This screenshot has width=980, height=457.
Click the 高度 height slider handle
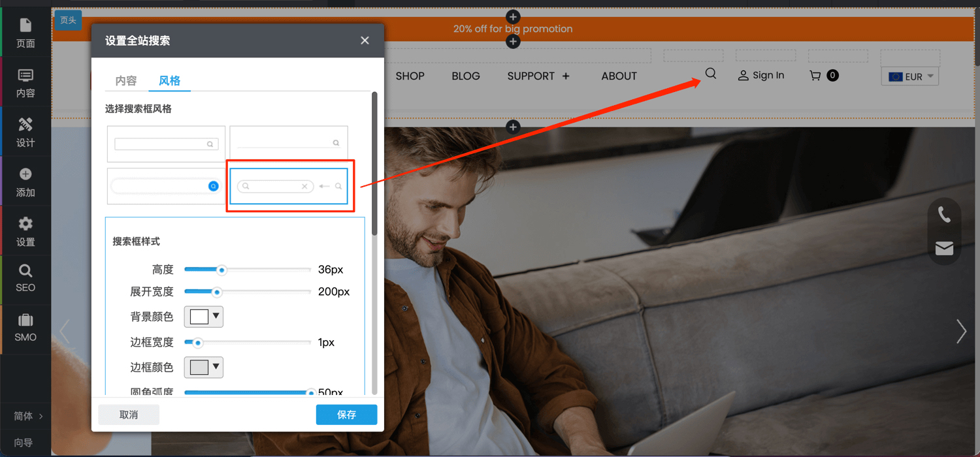[222, 270]
